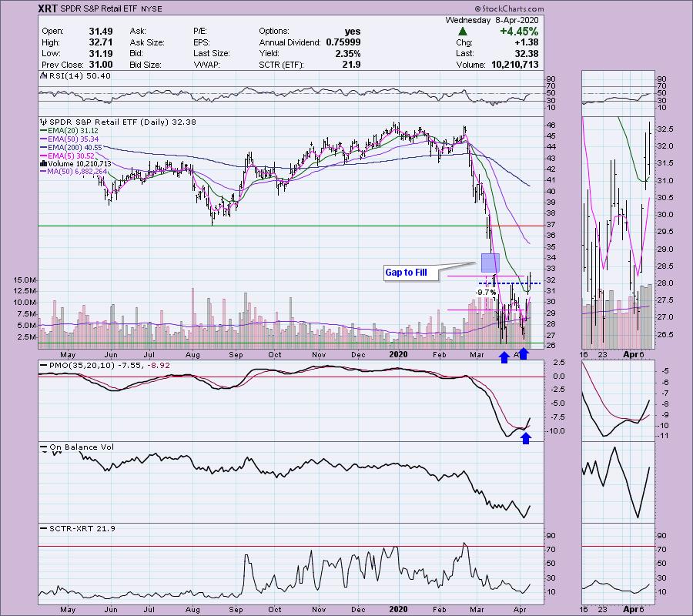This screenshot has width=693, height=616.
Task: Select the EMA(50) 35.34 legend entry
Action: (69, 139)
